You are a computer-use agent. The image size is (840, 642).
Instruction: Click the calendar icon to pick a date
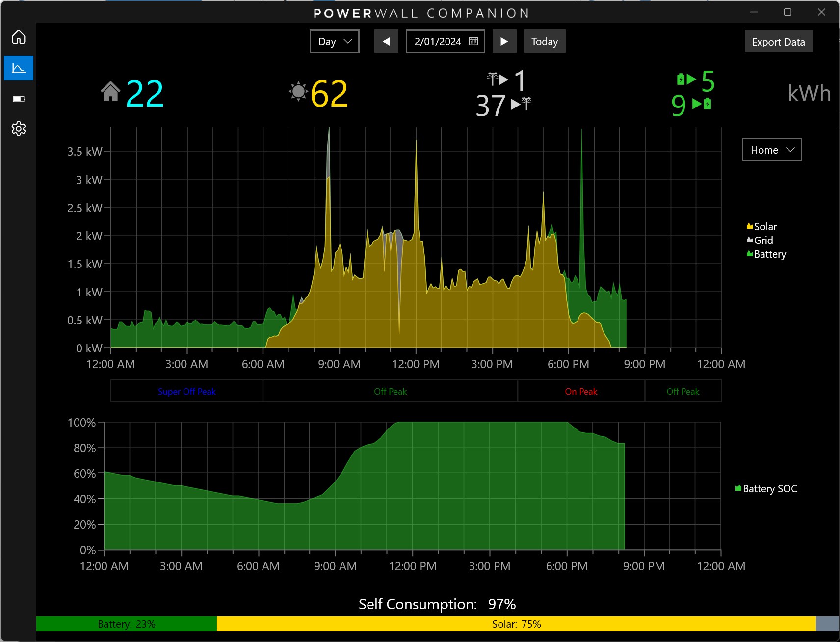click(x=472, y=41)
